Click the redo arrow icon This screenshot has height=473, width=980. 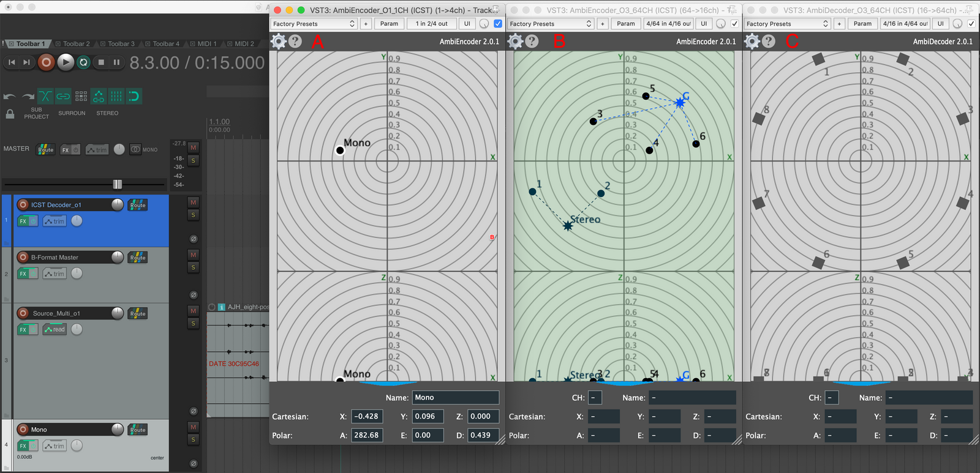pos(28,96)
